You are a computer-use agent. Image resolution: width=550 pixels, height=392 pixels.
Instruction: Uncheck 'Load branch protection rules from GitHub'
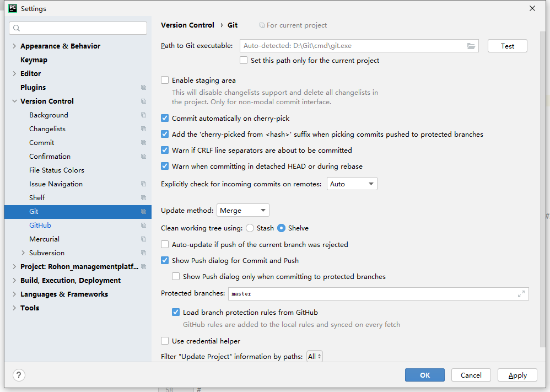[176, 313]
